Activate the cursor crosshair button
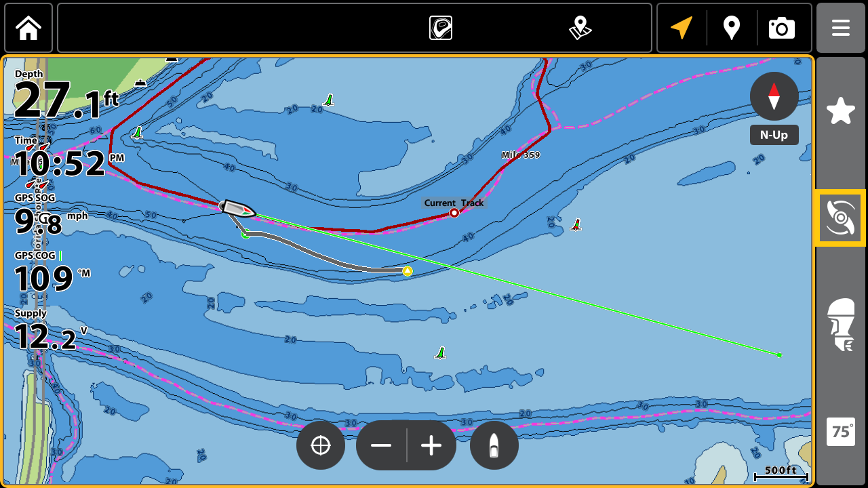The width and height of the screenshot is (868, 488). (321, 445)
